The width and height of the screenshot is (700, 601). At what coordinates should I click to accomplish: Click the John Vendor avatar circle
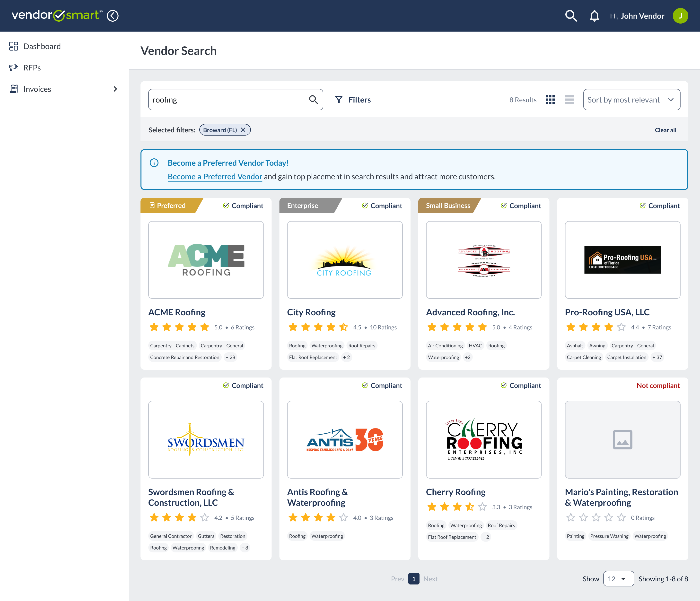680,16
